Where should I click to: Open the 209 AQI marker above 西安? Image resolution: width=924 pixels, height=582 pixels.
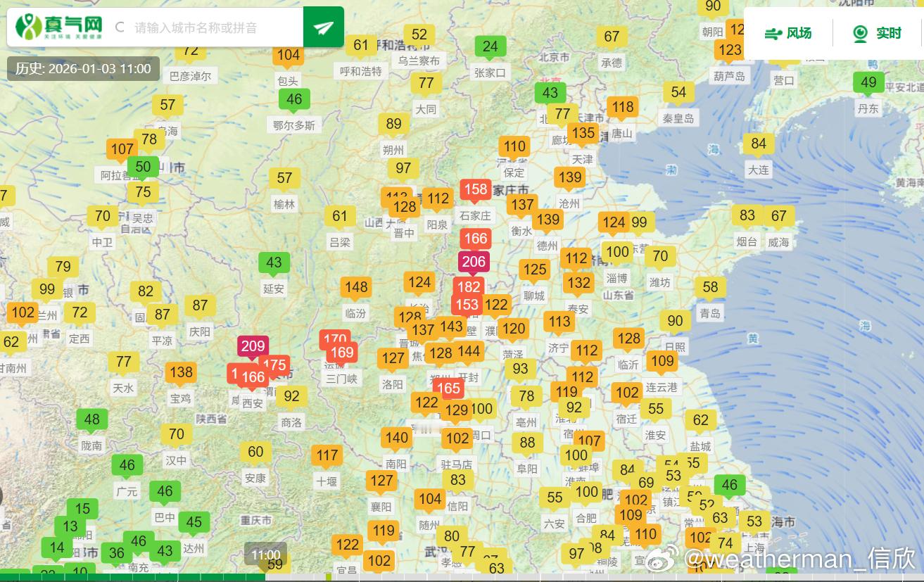coord(253,347)
